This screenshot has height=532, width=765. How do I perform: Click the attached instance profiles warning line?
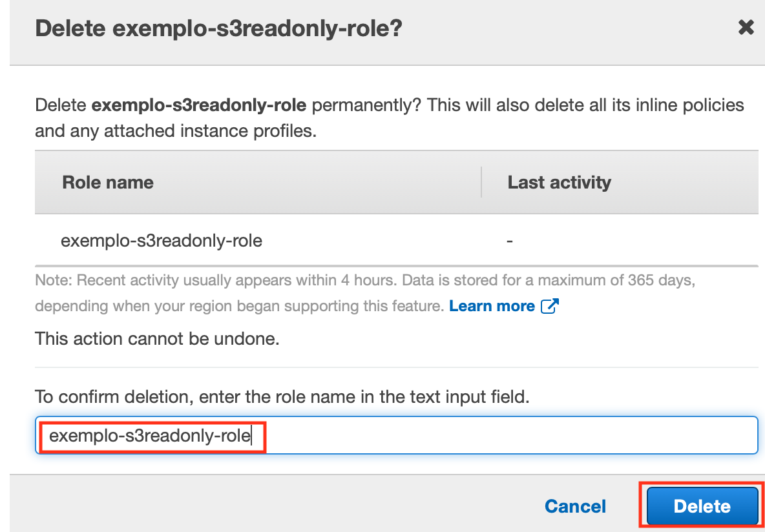click(x=176, y=130)
